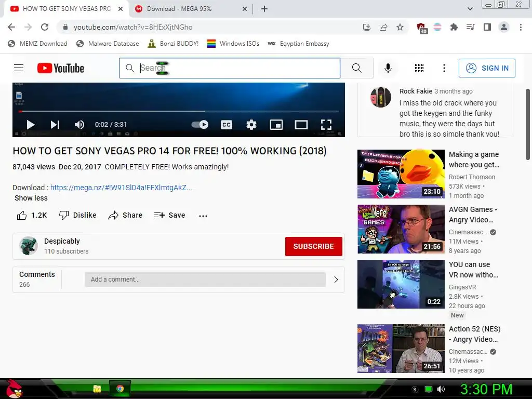
Task: Open the YouTube hamburger guide menu
Action: pos(19,68)
